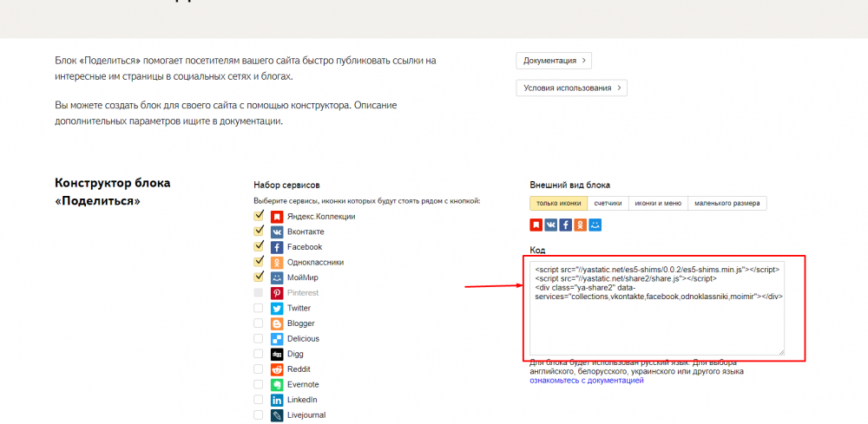Viewport: 868px width, 424px height.
Task: Click the Odnoklassniki icon in block preview
Action: click(x=581, y=225)
